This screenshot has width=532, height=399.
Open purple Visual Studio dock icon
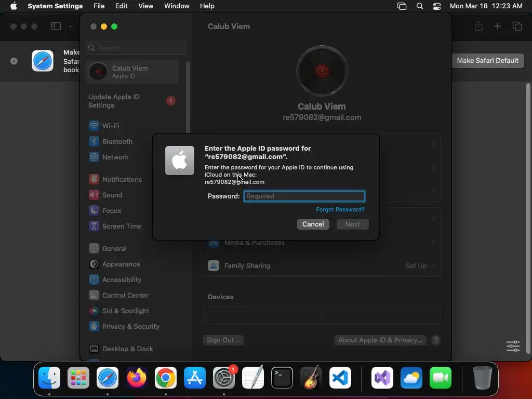382,378
